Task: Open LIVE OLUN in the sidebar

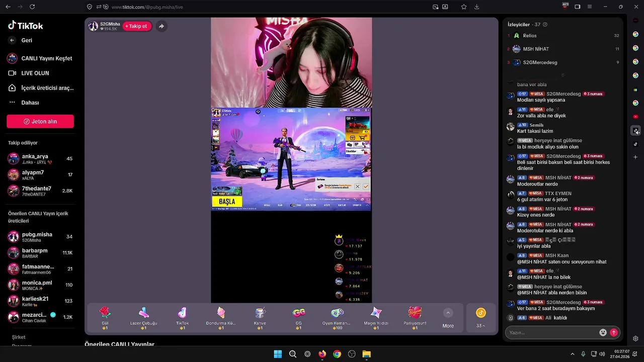Action: [x=29, y=73]
